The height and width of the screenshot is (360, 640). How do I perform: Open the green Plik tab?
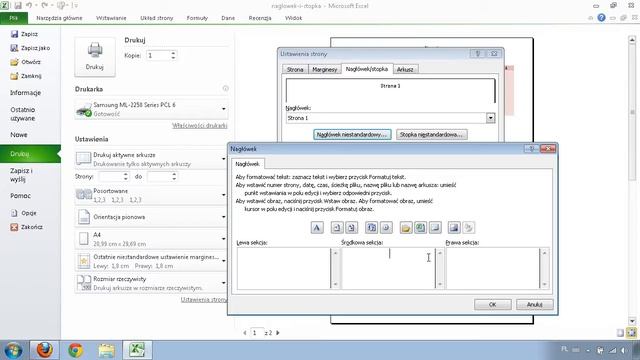coord(14,18)
